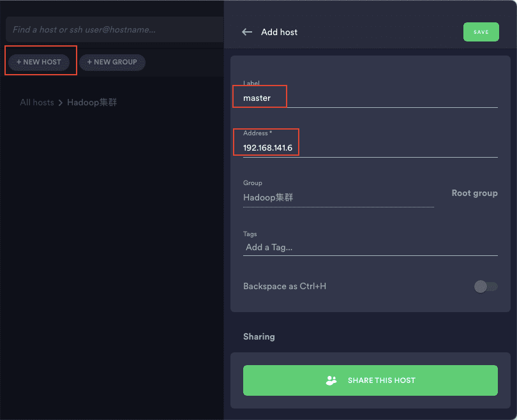Image resolution: width=517 pixels, height=420 pixels.
Task: Click the Sharing section heading
Action: tap(258, 336)
